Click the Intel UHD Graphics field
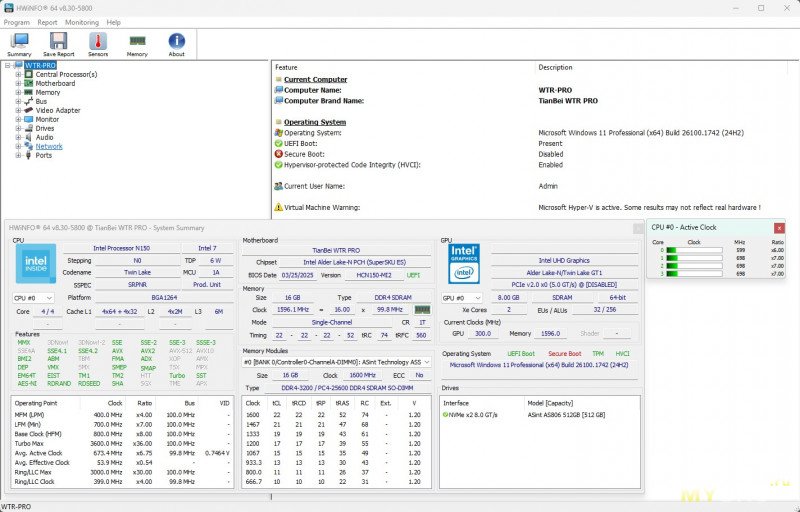 point(564,261)
